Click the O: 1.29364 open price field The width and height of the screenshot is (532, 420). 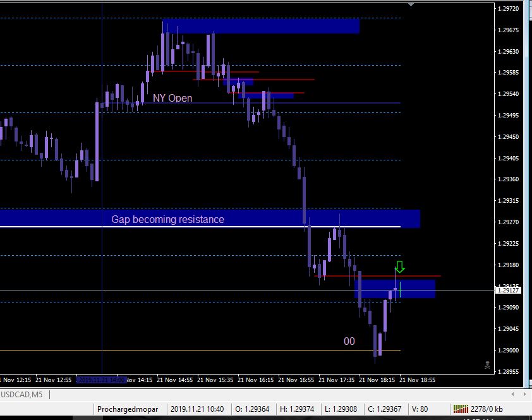[x=252, y=409]
